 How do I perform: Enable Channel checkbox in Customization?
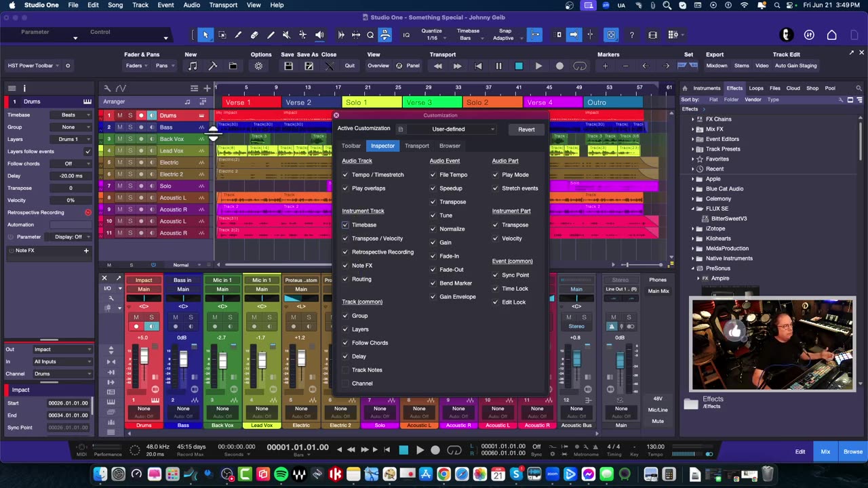click(x=345, y=384)
